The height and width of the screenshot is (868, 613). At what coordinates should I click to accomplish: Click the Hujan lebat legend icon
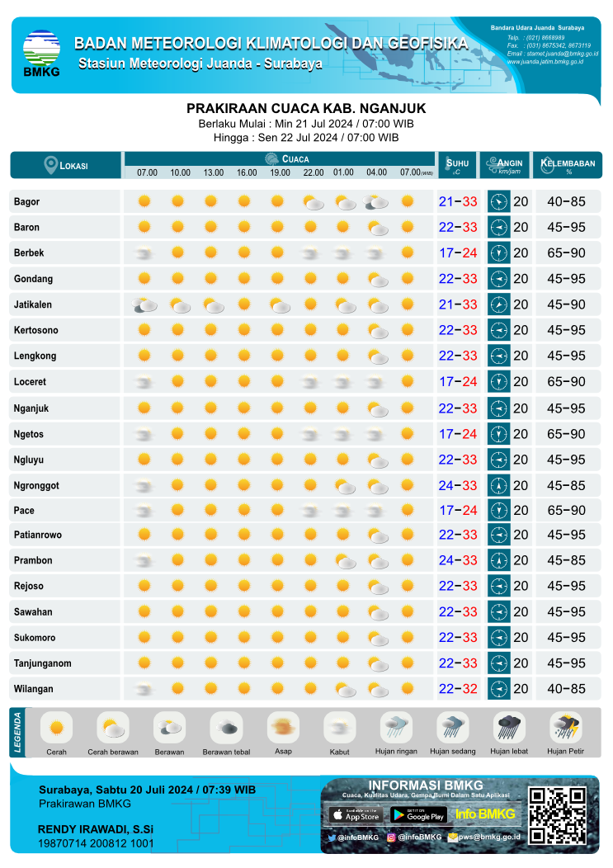[509, 727]
